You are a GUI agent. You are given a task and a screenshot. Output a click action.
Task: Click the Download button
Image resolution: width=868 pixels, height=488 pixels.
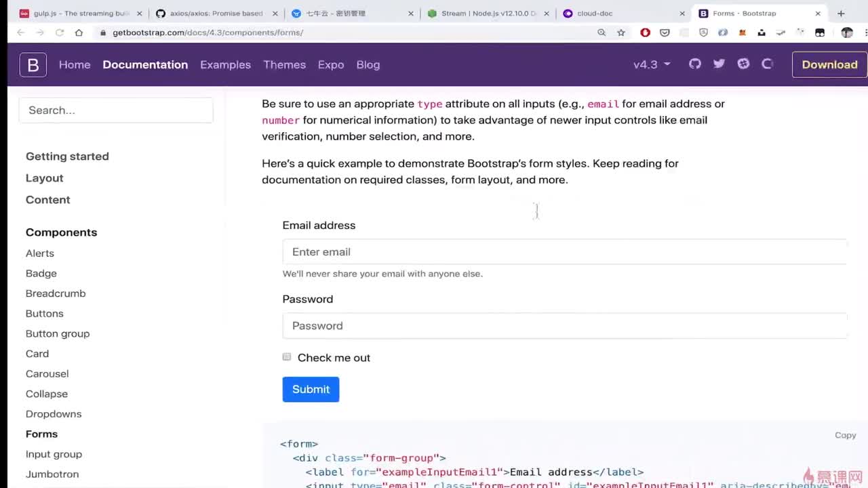coord(829,64)
